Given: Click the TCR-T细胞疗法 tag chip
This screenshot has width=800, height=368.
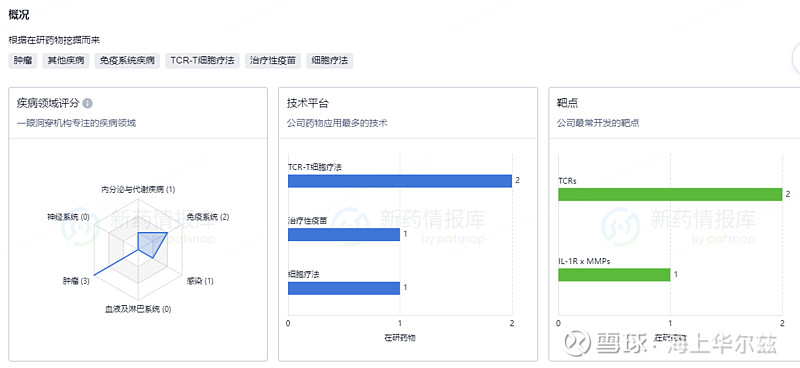Looking at the screenshot, I should [x=202, y=60].
